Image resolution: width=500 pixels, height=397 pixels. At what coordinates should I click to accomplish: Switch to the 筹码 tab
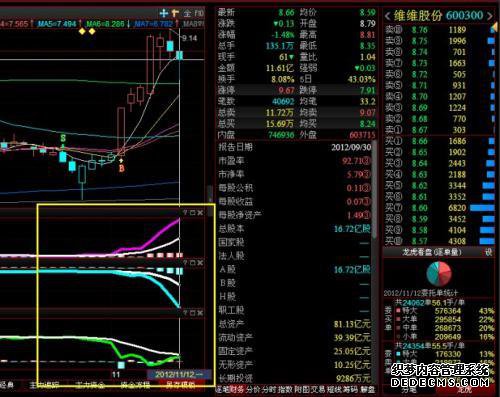coord(351,389)
